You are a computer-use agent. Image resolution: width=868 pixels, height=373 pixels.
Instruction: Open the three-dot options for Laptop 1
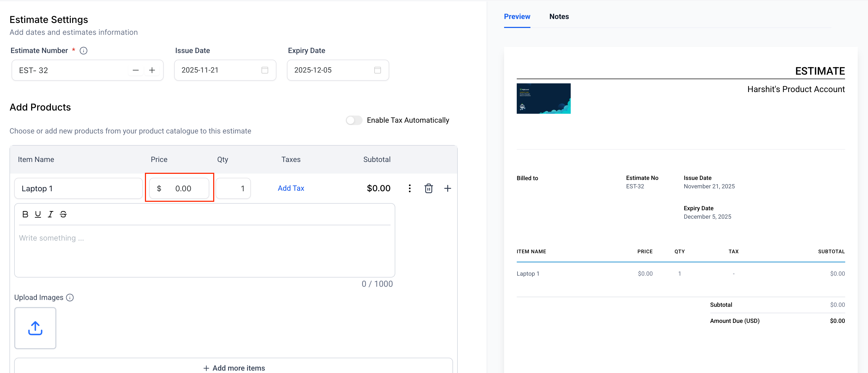[x=409, y=188]
